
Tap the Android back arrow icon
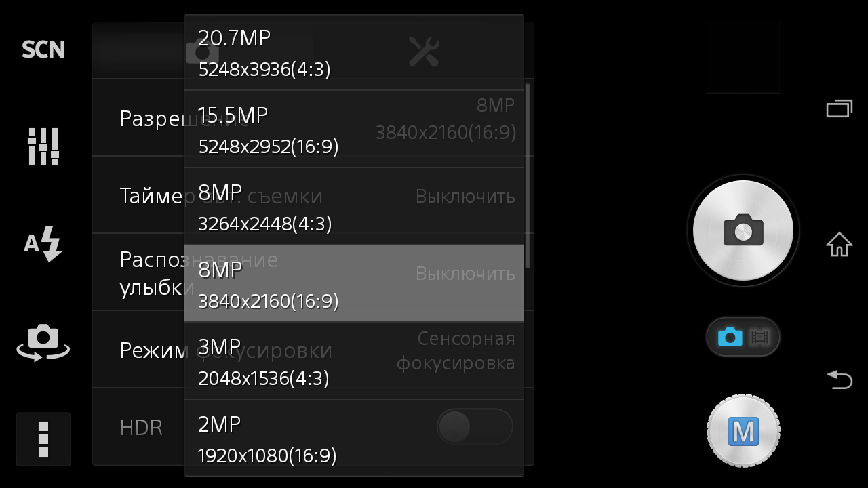(840, 379)
